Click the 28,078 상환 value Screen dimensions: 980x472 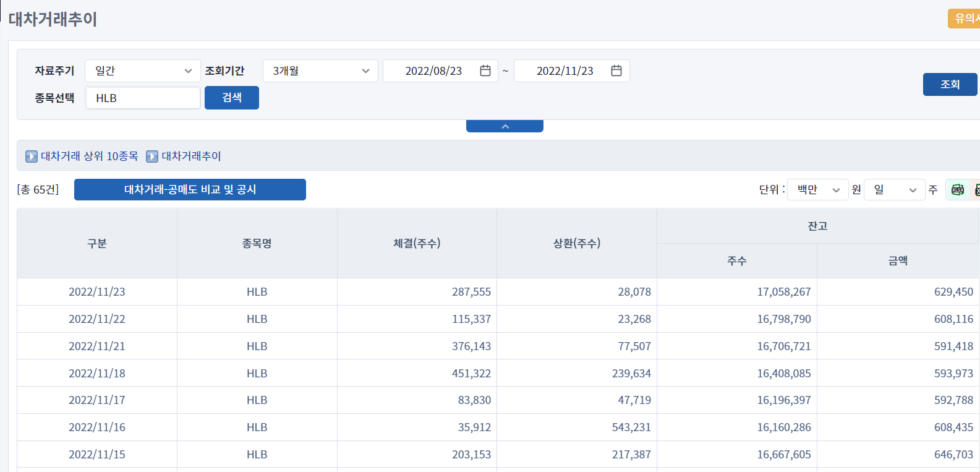pos(634,292)
